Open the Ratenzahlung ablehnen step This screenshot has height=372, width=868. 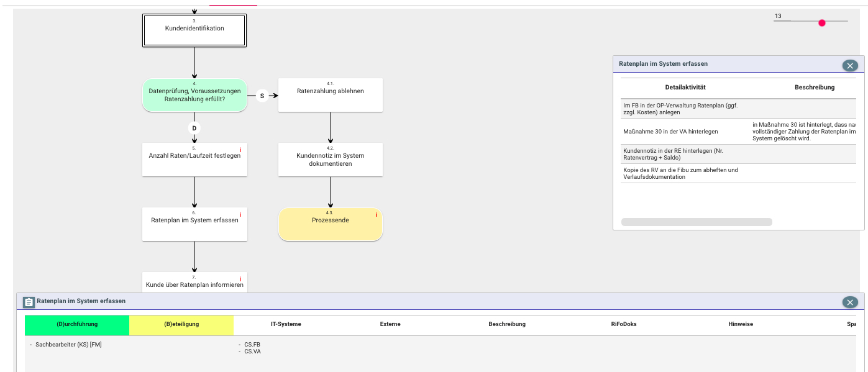[330, 95]
